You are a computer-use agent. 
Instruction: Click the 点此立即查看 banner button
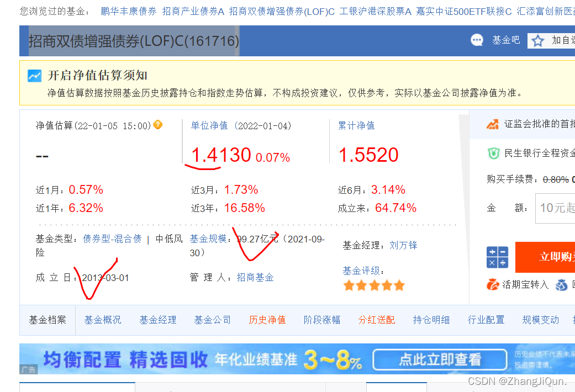tap(440, 360)
